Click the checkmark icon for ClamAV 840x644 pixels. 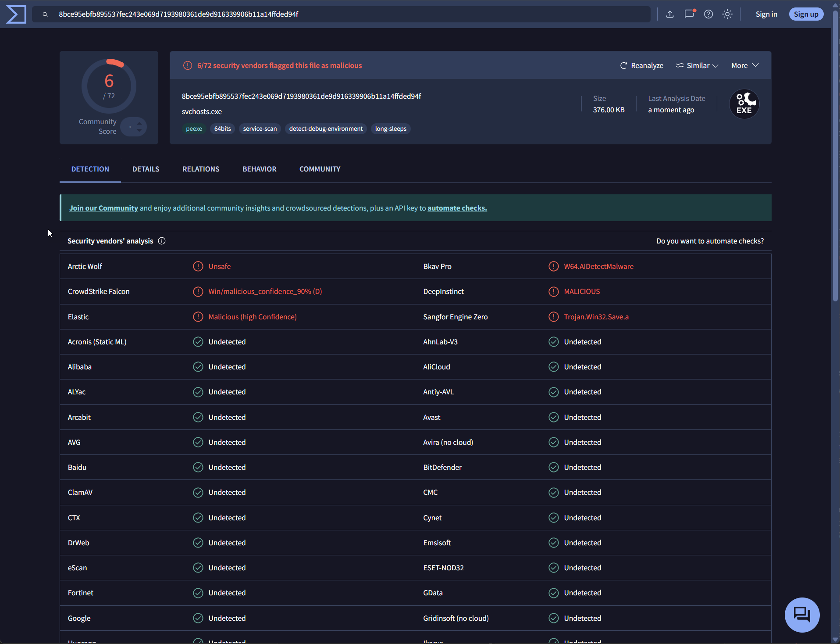[198, 492]
